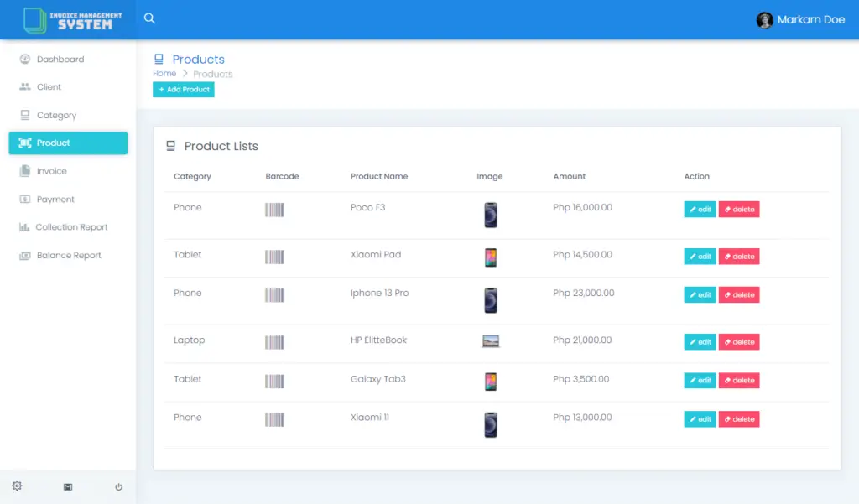Open the Category section
The width and height of the screenshot is (859, 504).
(55, 115)
